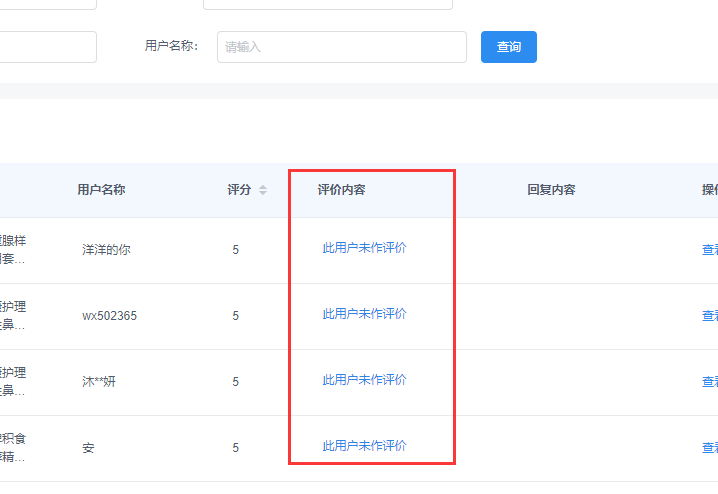The width and height of the screenshot is (718, 494).
Task: Focus the 用户名称 input field
Action: click(341, 47)
